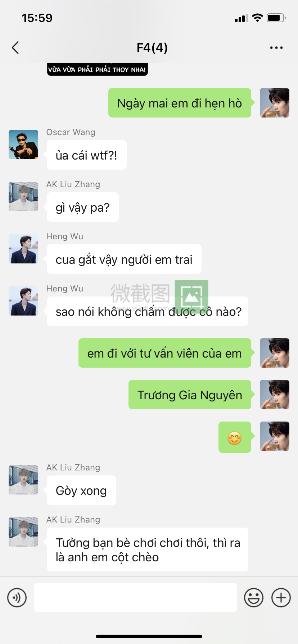Viewport: 298px width, 644px height.
Task: Open the 'VỪA VỪA PHẢI PHẢI THOY NHA!' sticker
Action: point(98,69)
